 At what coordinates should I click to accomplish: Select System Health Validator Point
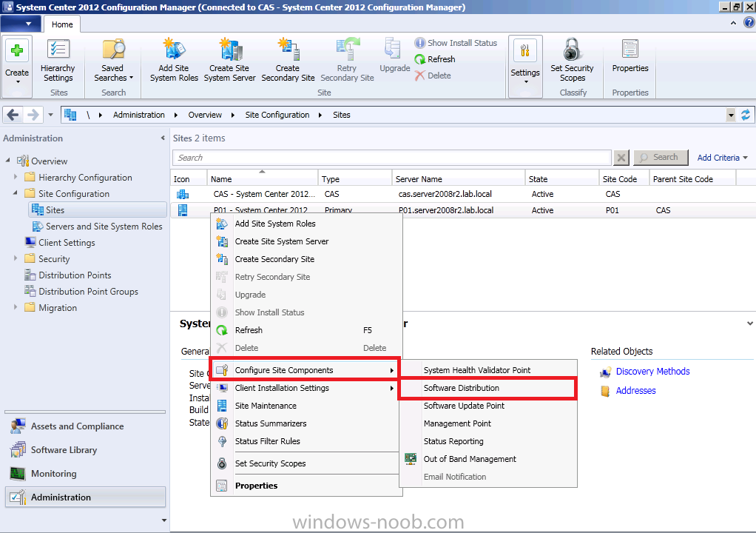(x=488, y=370)
